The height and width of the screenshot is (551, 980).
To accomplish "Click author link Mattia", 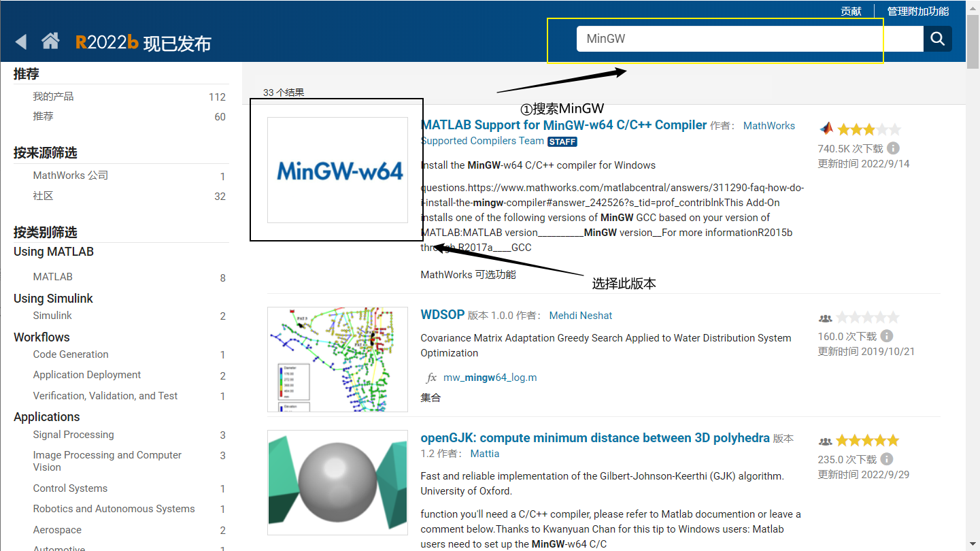I will [x=485, y=454].
